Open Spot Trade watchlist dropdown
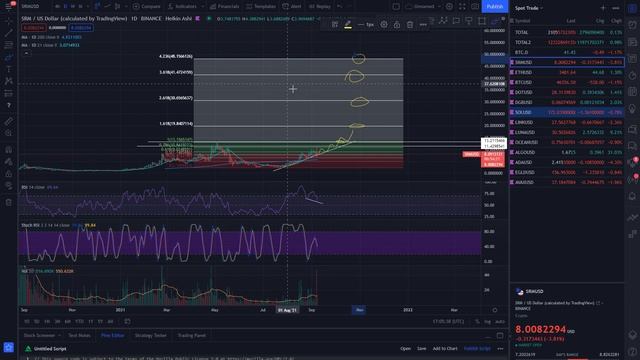640x360 pixels. (x=529, y=8)
